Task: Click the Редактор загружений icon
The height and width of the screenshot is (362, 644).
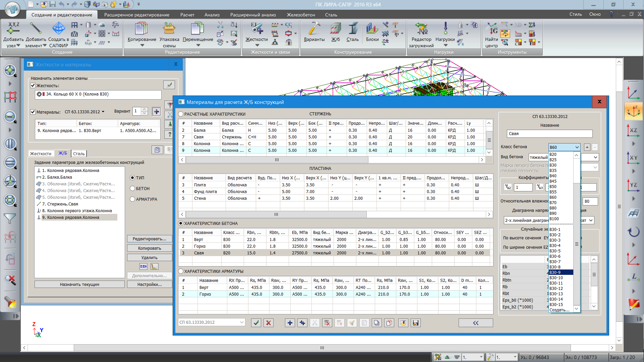Action: point(421,29)
